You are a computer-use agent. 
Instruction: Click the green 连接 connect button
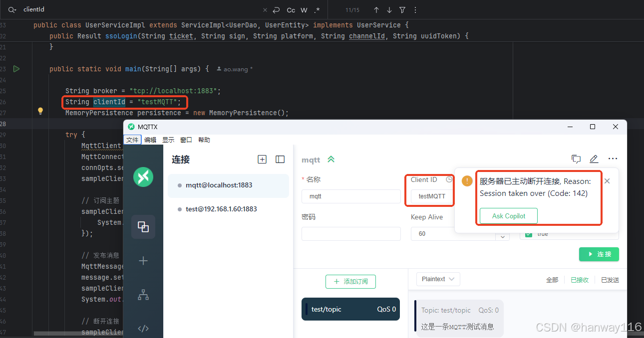(599, 254)
